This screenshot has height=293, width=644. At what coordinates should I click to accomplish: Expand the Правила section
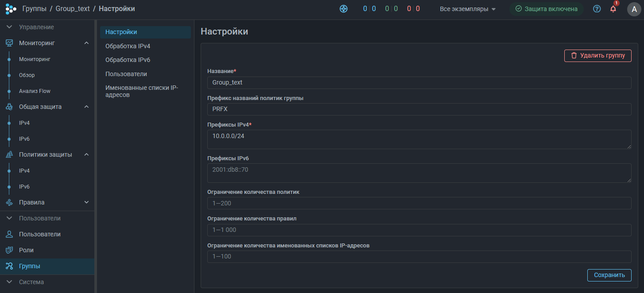coord(86,202)
